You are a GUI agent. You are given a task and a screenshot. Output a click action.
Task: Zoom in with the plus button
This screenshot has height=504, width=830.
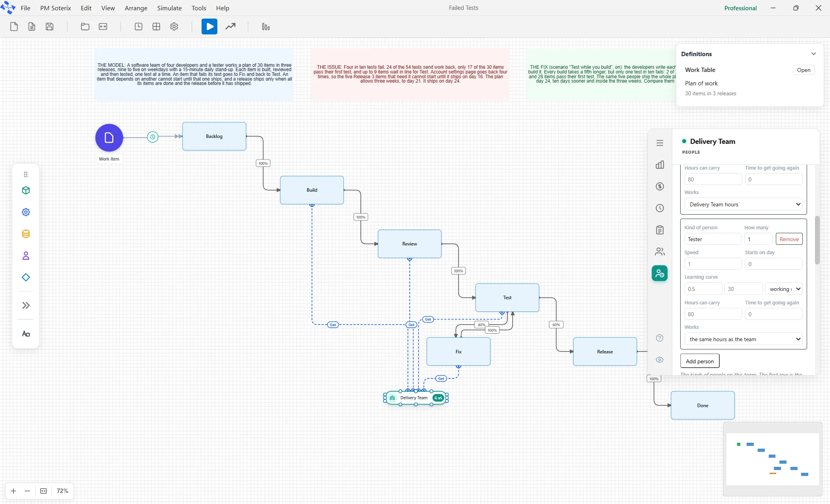click(13, 491)
